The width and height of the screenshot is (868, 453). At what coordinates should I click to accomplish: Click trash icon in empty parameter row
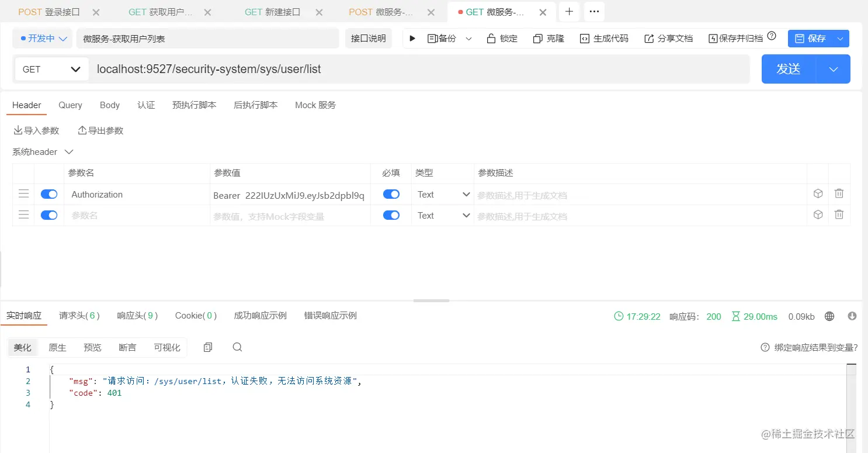pos(839,215)
